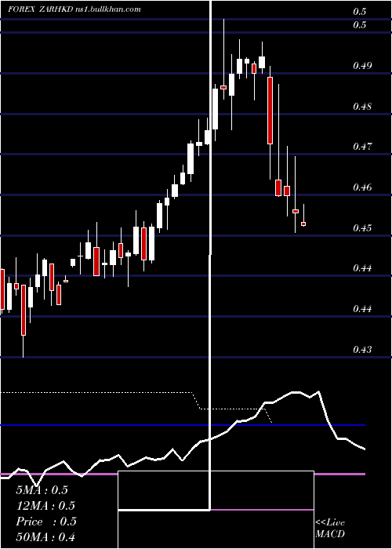Click the FOREX ZARHKD chart title
Screen dimensions: 392x549
74,9
